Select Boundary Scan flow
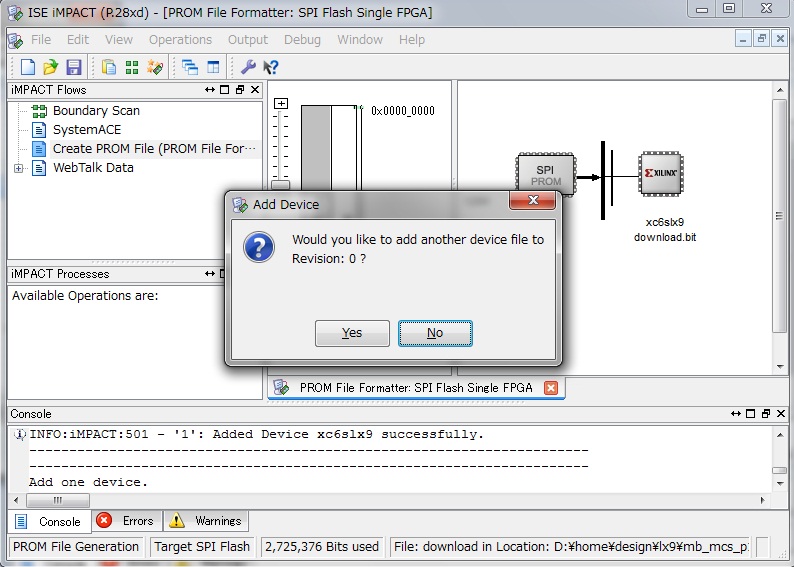The image size is (794, 567). [96, 110]
